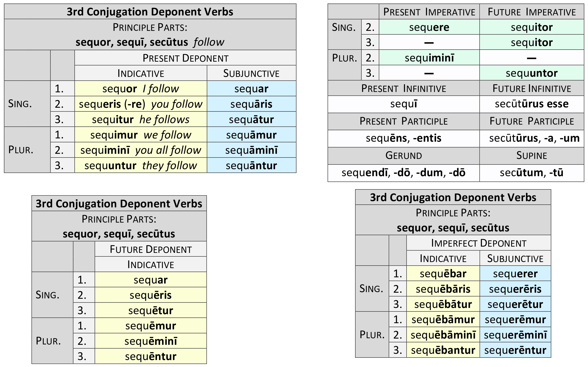The width and height of the screenshot is (588, 367).
Task: Select the 'sequeris (-re) you follow' cell
Action: (x=141, y=104)
